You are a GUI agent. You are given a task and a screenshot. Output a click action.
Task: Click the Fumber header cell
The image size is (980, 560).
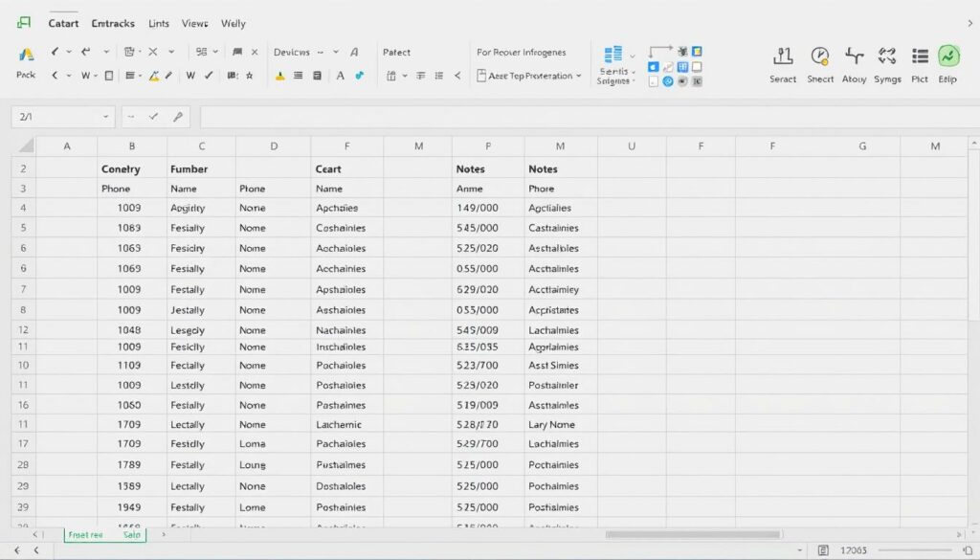point(201,168)
